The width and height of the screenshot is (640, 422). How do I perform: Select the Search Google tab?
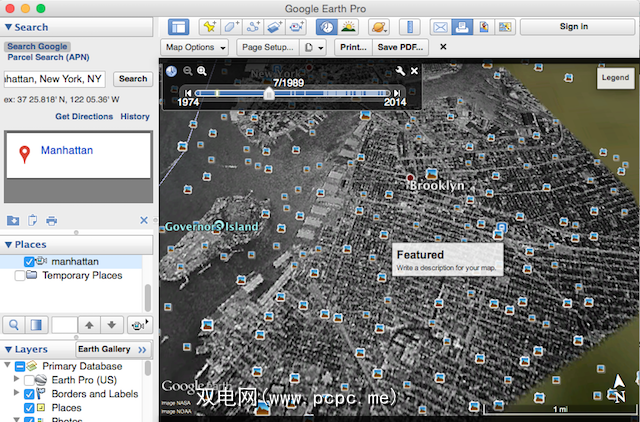[36, 47]
